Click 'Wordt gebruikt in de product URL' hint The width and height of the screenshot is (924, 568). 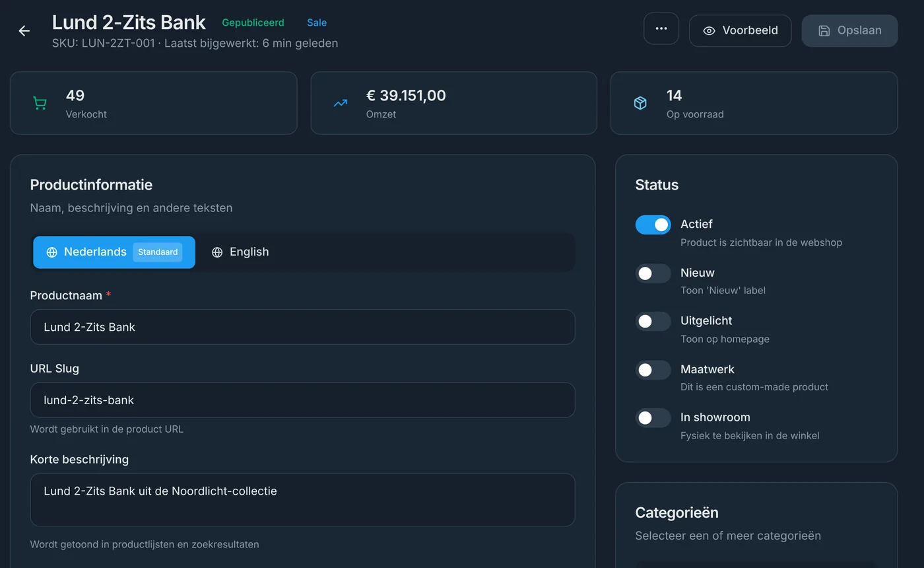(107, 429)
